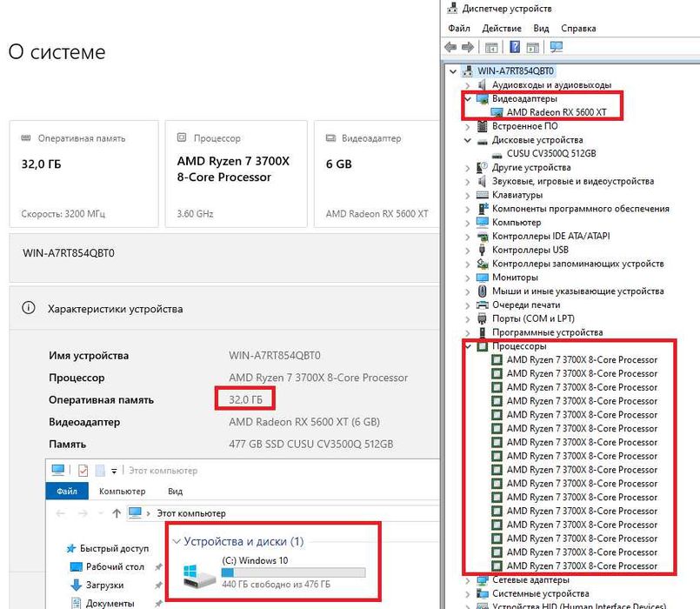The width and height of the screenshot is (700, 609).
Task: Open the Вид menu in Device Manager
Action: (541, 28)
